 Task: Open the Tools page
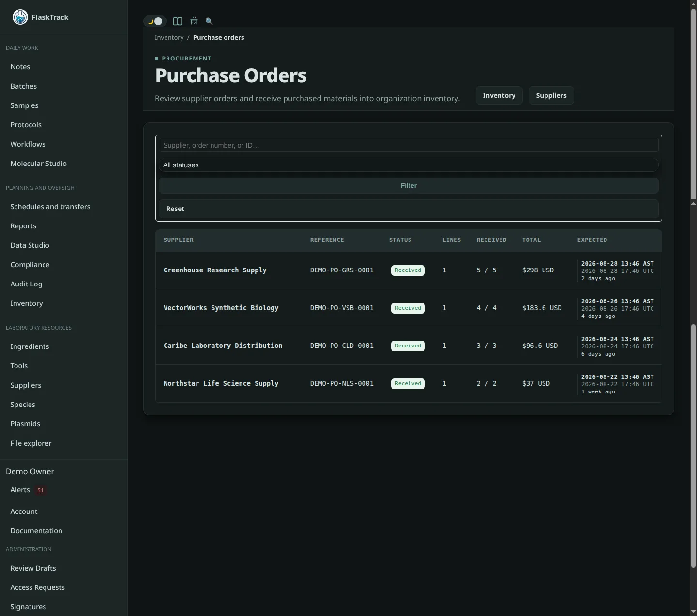tap(19, 366)
